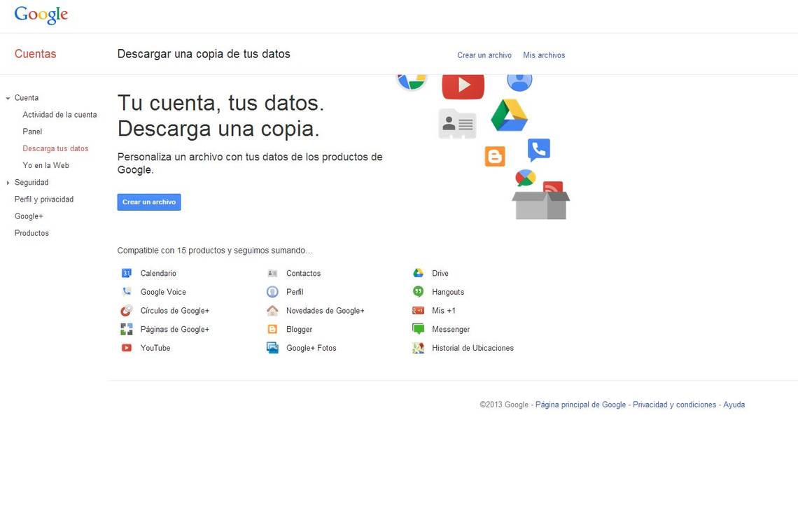Open Yo en la Web
The height and width of the screenshot is (532, 798).
[45, 165]
